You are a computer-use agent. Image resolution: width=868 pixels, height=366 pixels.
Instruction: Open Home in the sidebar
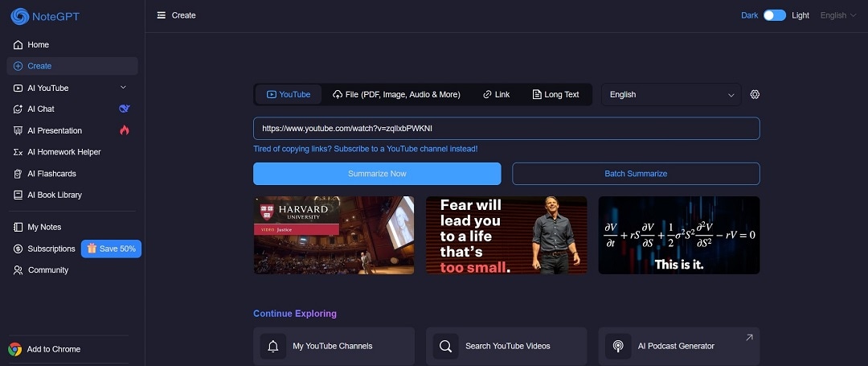tap(72, 45)
